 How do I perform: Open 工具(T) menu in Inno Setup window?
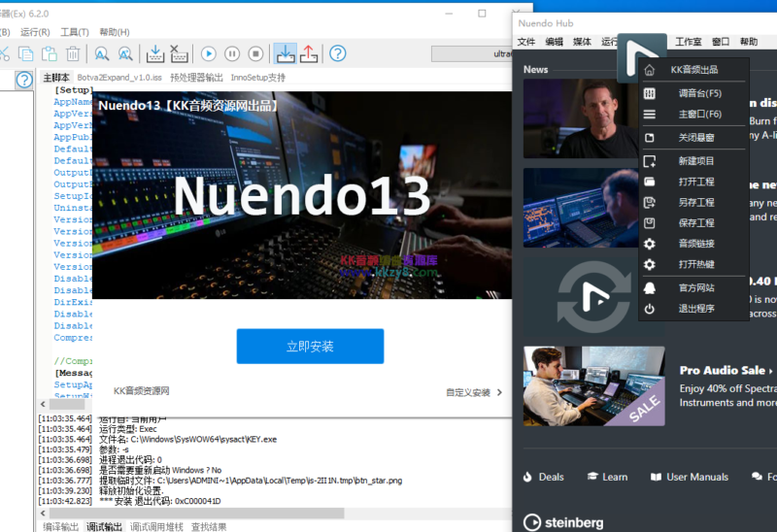(75, 32)
